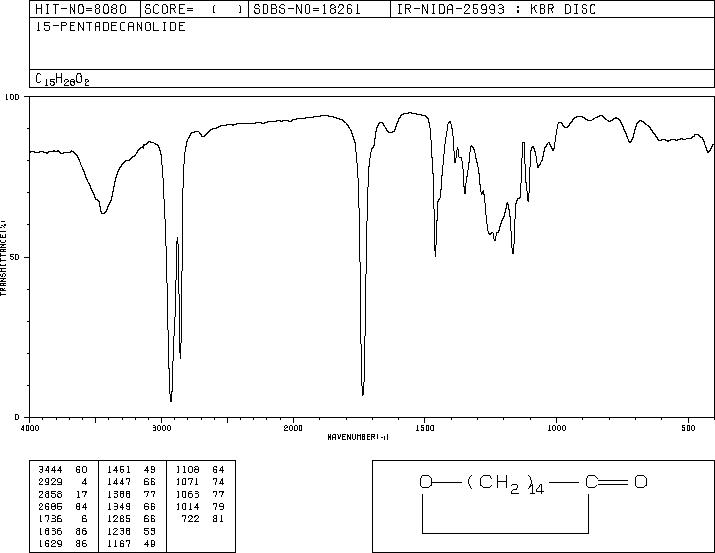Select the IR-NIDA-25993 KBR DISC label
This screenshot has height=553, width=715.
pyautogui.click(x=496, y=9)
